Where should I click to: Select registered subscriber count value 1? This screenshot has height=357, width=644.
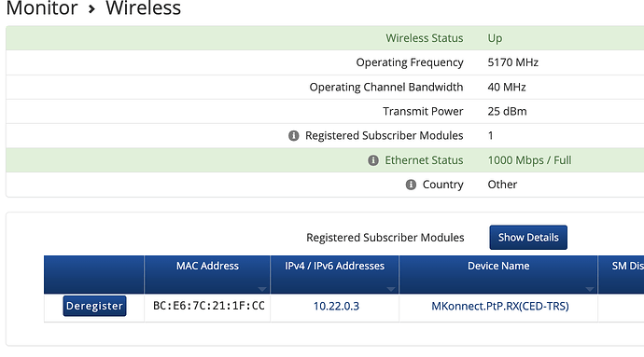(x=490, y=135)
